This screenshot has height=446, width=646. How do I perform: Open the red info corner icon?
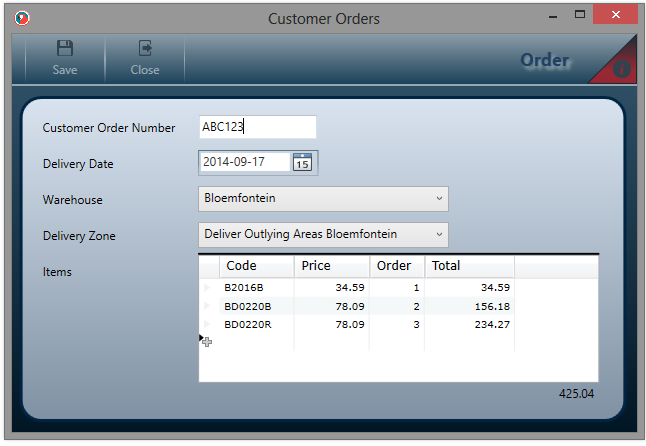click(621, 68)
